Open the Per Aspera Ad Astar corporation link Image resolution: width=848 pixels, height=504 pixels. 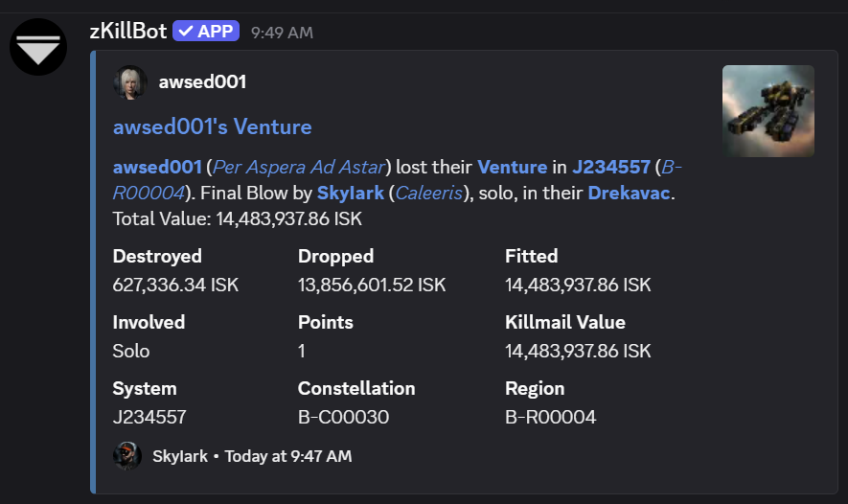[301, 167]
